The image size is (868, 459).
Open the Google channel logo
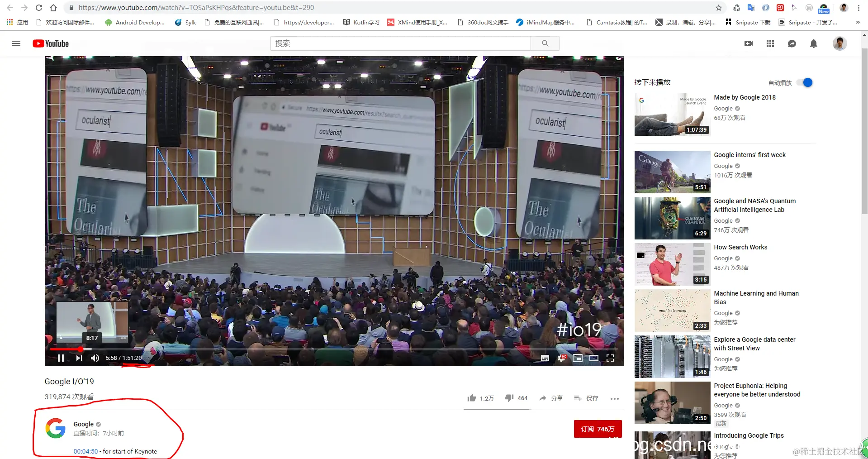(56, 428)
